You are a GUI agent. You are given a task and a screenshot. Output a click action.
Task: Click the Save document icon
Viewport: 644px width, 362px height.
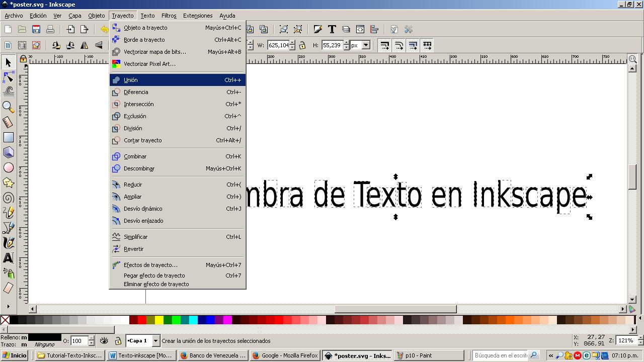click(36, 30)
